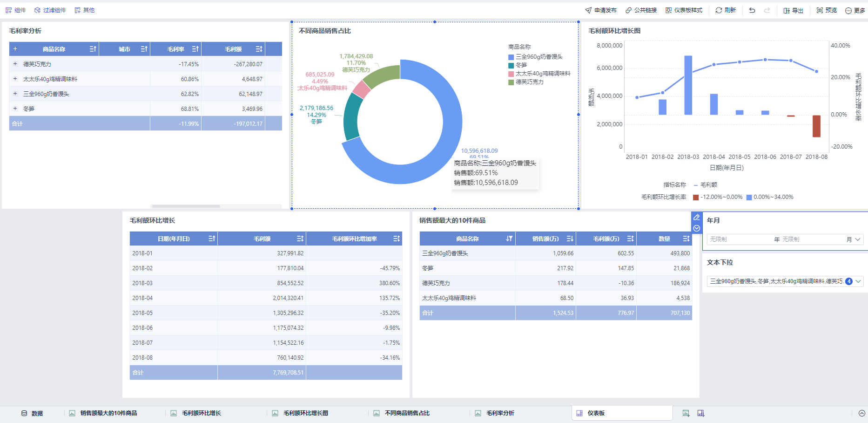The image size is (868, 423).
Task: Expand all rows using header plus icon
Action: pyautogui.click(x=15, y=49)
